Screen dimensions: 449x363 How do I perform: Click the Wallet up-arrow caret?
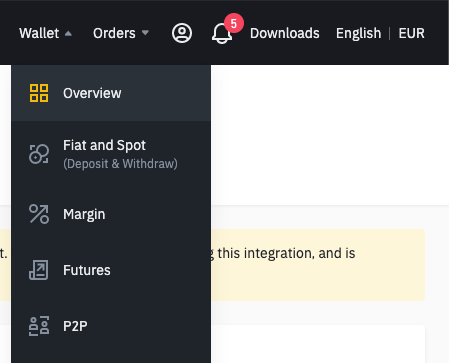tap(68, 33)
